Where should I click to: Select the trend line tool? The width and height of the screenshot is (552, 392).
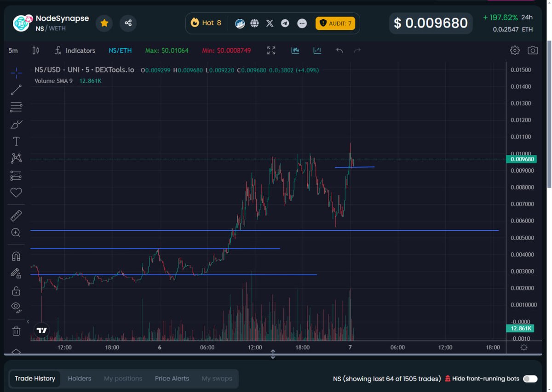pyautogui.click(x=16, y=90)
